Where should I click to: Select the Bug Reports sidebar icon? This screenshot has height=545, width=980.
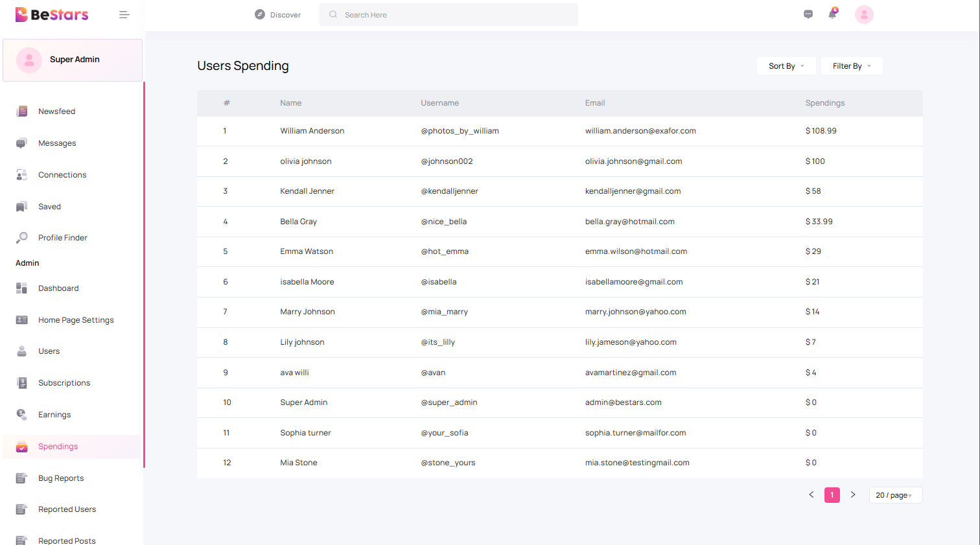pos(21,478)
